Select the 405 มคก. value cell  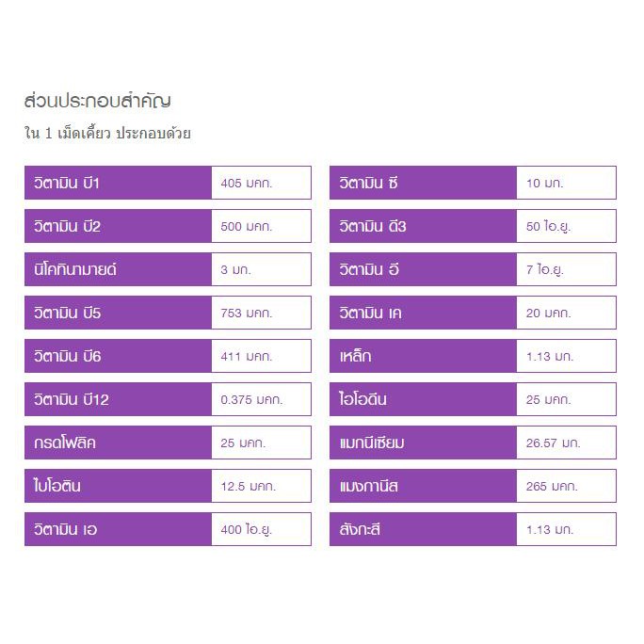pyautogui.click(x=261, y=183)
